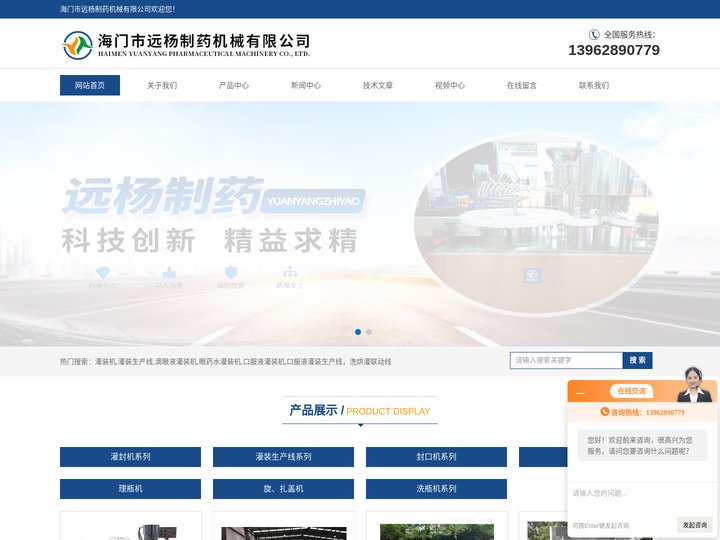This screenshot has width=720, height=540.
Task: Click the shield icon in the banner
Action: [231, 272]
